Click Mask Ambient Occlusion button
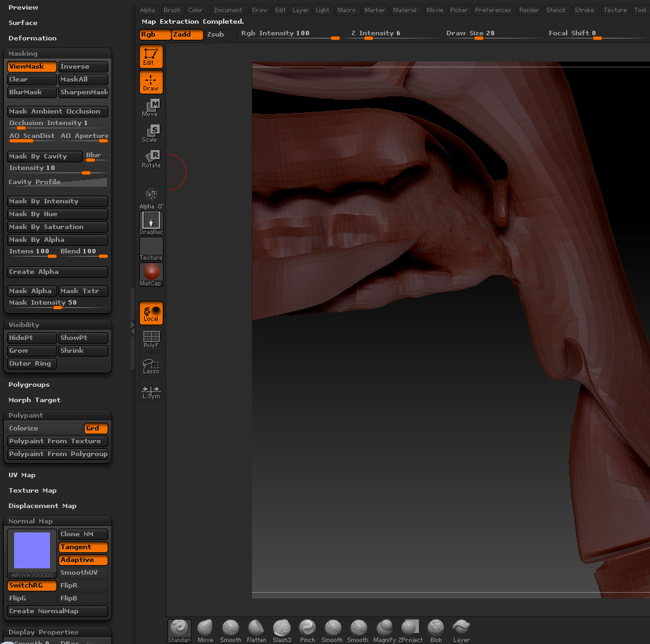Image resolution: width=650 pixels, height=644 pixels. [58, 112]
